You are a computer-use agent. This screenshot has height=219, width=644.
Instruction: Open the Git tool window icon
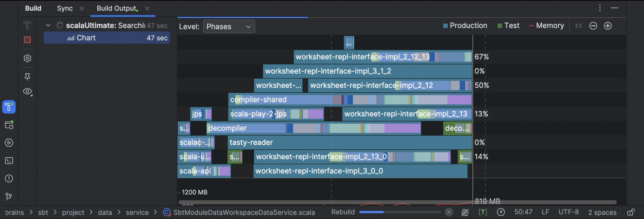(9, 196)
